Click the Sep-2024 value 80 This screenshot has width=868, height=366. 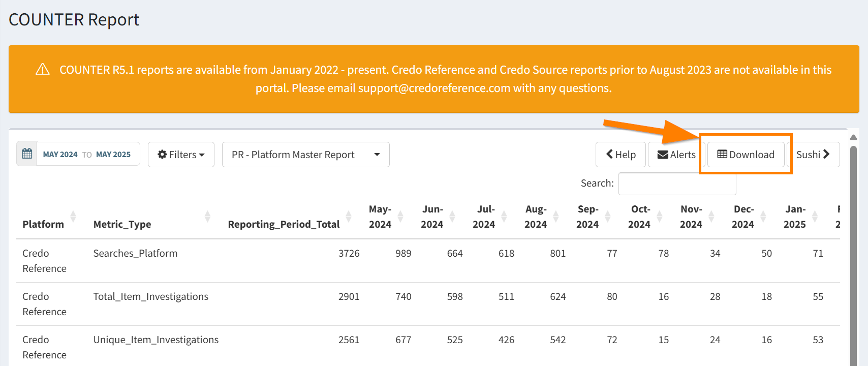pos(612,296)
